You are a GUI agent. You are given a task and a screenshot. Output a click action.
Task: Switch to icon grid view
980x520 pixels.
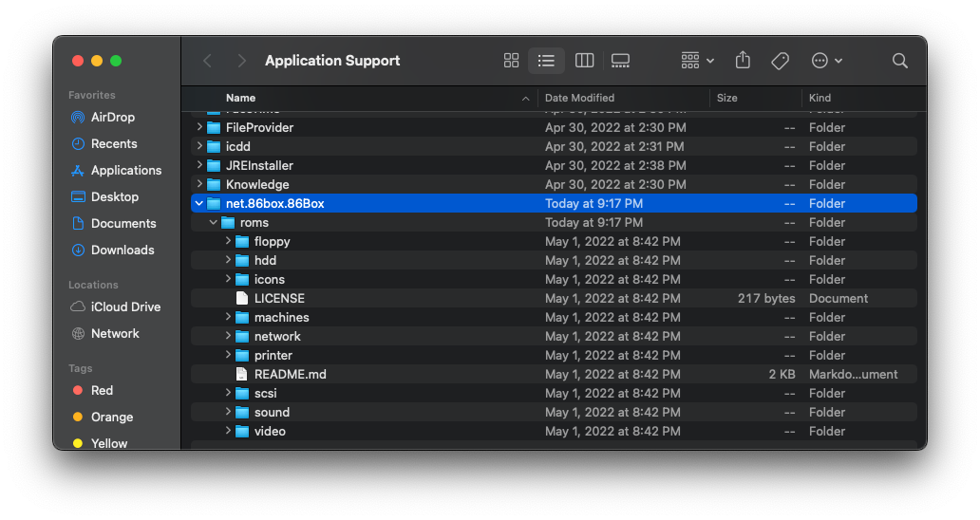(511, 61)
